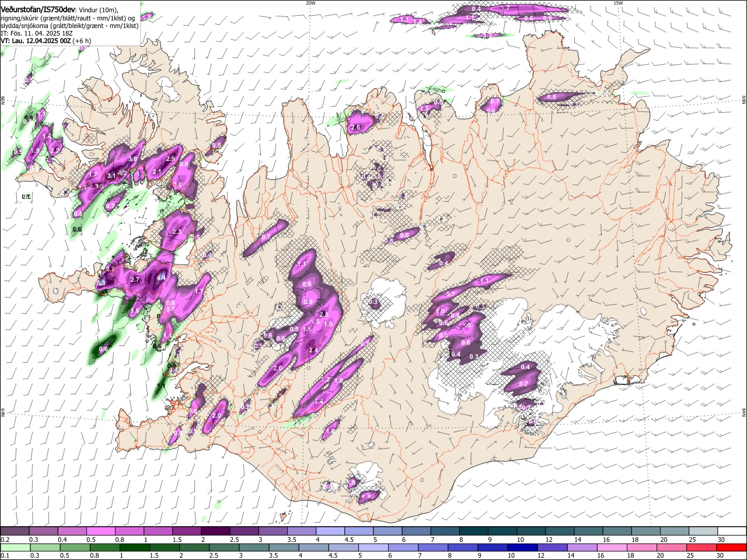Select the rain legend swatch between 1 and 1.5
747x560 pixels.
pos(135,548)
